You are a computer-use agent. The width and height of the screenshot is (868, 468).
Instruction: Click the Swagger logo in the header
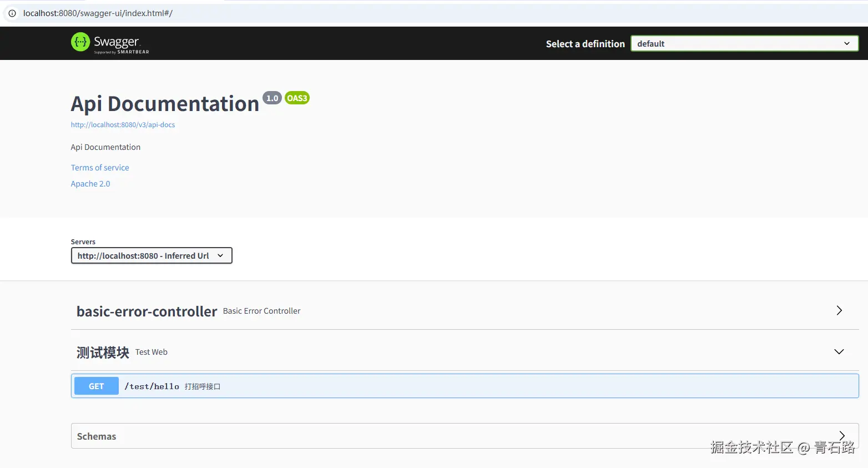tap(109, 43)
